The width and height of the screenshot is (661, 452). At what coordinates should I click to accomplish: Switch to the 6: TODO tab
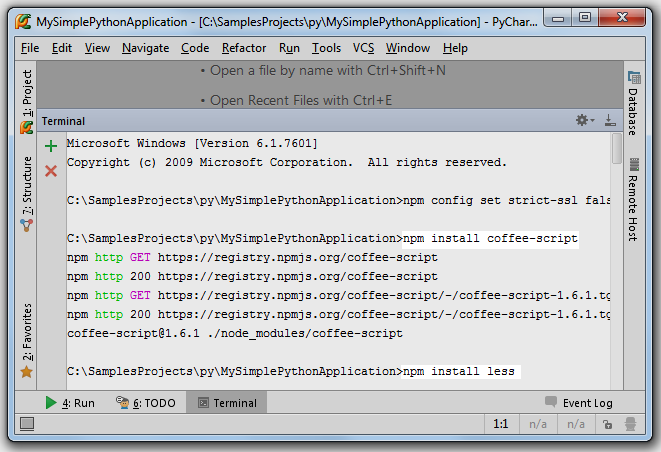[146, 403]
